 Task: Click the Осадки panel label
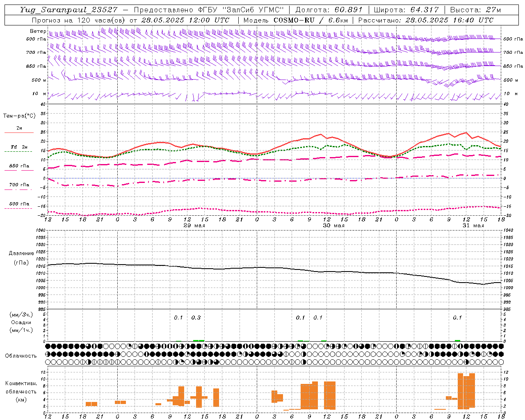pyautogui.click(x=21, y=322)
